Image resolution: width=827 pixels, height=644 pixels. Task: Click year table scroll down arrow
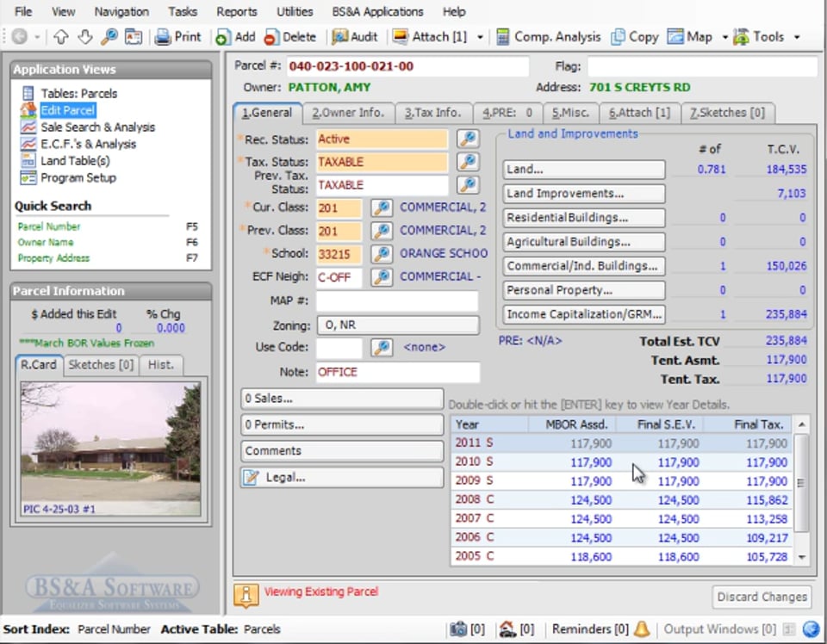[802, 557]
